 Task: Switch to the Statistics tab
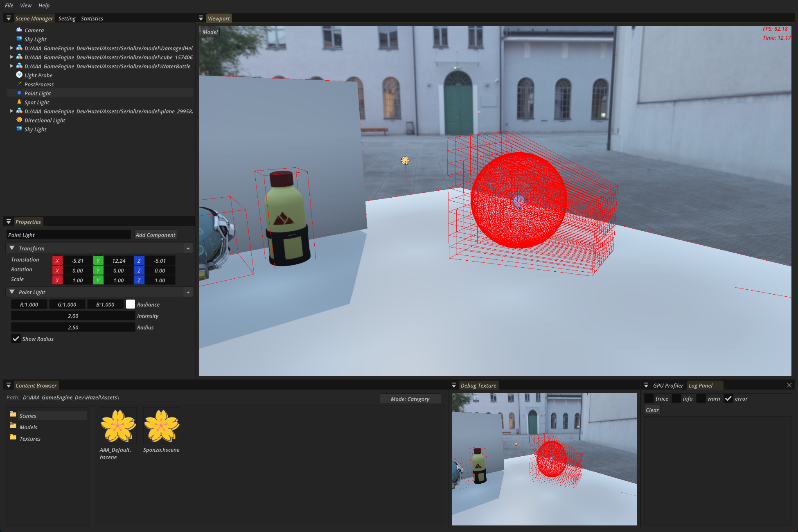pyautogui.click(x=92, y=18)
